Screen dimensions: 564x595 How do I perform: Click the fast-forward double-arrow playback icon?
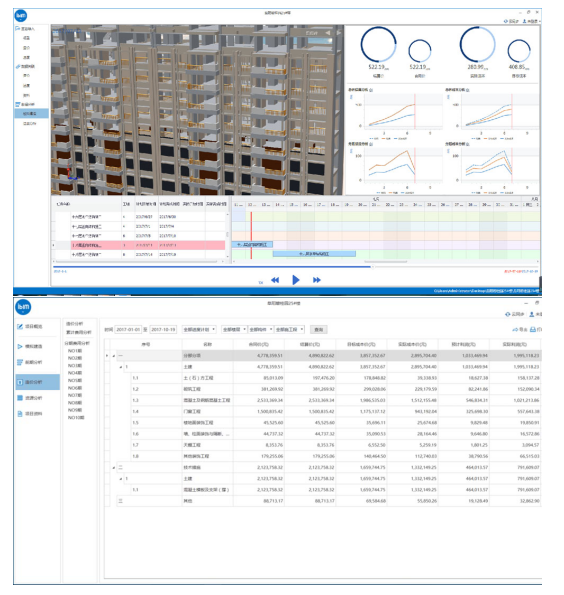click(x=317, y=280)
